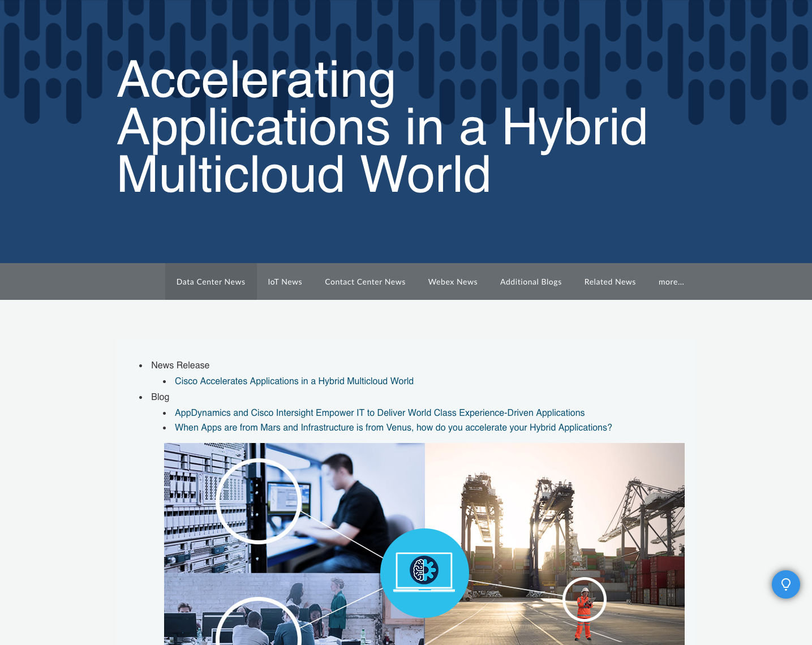Open the Mars and Venus blog link
This screenshot has height=645, width=812.
click(x=393, y=428)
